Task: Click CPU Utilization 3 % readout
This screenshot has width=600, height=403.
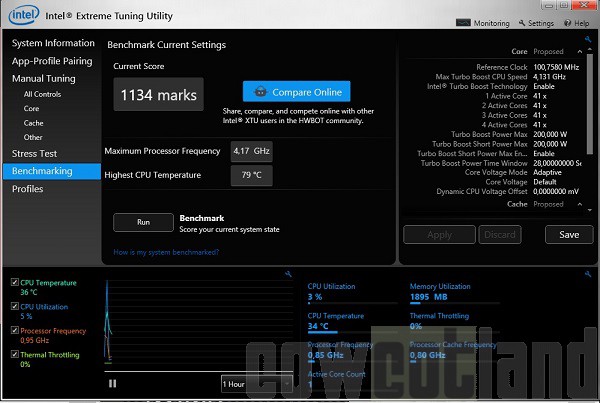Action: pos(315,297)
